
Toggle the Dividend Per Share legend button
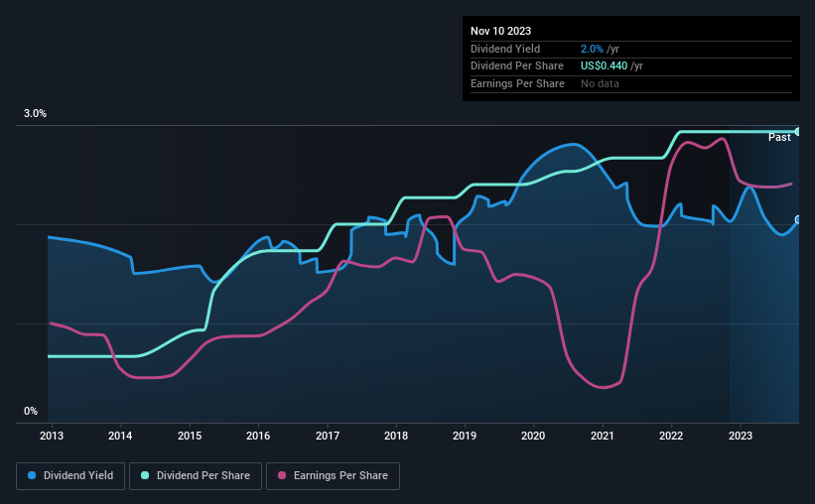point(196,476)
